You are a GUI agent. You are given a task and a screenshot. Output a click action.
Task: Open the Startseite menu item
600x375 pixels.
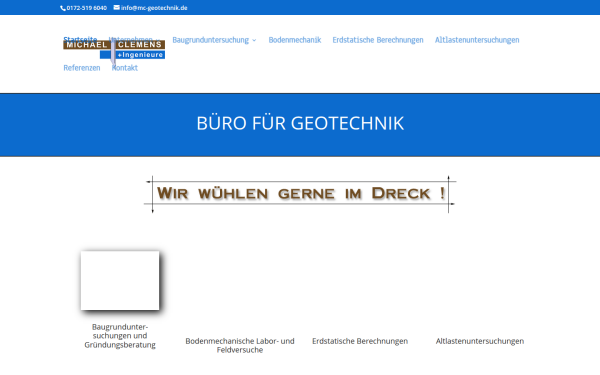click(x=80, y=39)
